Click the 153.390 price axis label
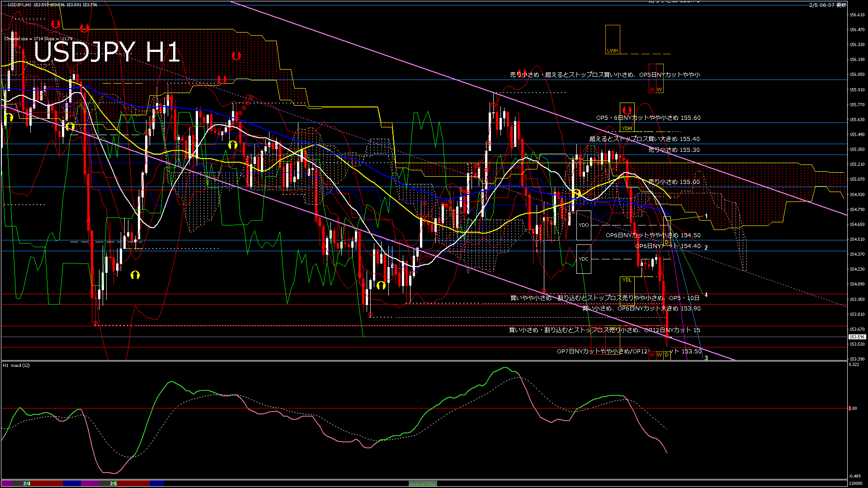868x488 pixels. tap(857, 359)
